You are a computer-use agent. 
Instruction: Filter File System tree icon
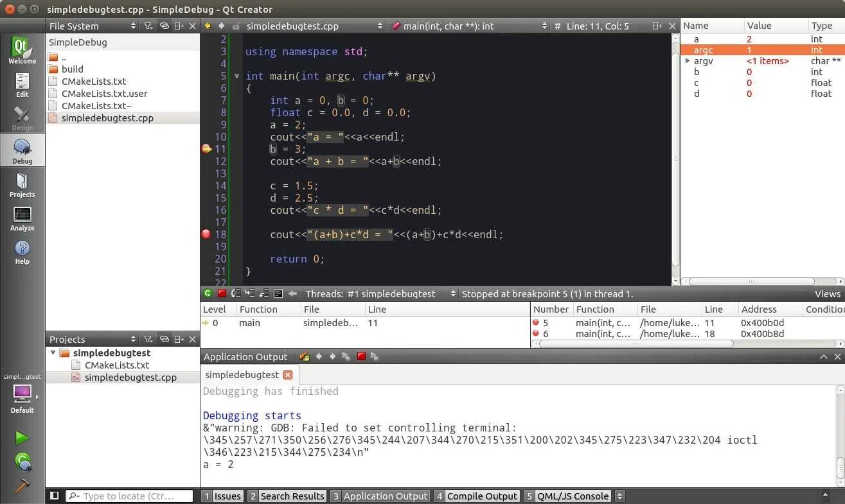coord(148,26)
